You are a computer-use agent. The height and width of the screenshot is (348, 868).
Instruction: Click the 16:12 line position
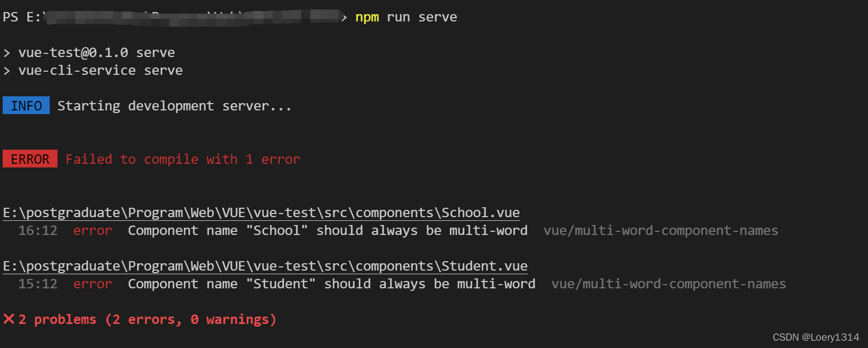coord(38,231)
